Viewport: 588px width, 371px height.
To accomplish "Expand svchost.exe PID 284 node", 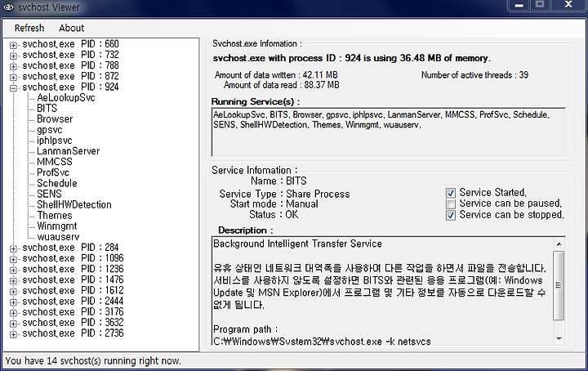I will (14, 248).
